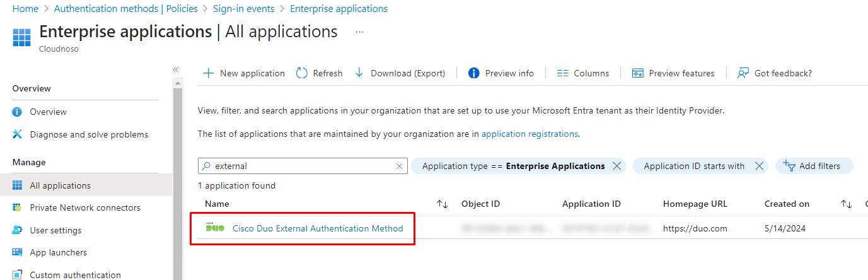Click Add filters button
The width and height of the screenshot is (868, 280).
click(814, 166)
